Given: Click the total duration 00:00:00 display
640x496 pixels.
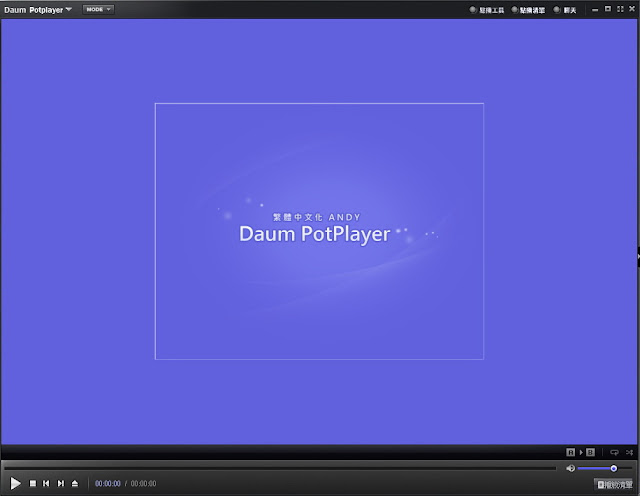Looking at the screenshot, I should click(x=143, y=484).
